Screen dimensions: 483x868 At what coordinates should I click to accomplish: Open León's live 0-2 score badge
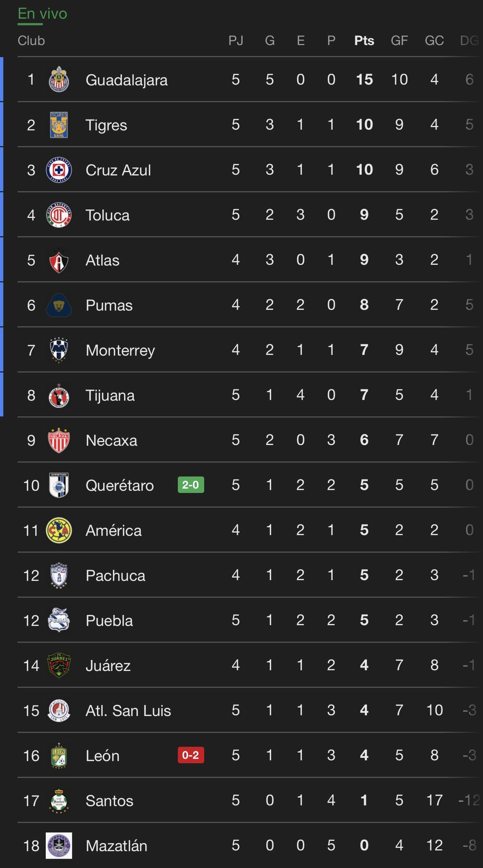point(191,755)
